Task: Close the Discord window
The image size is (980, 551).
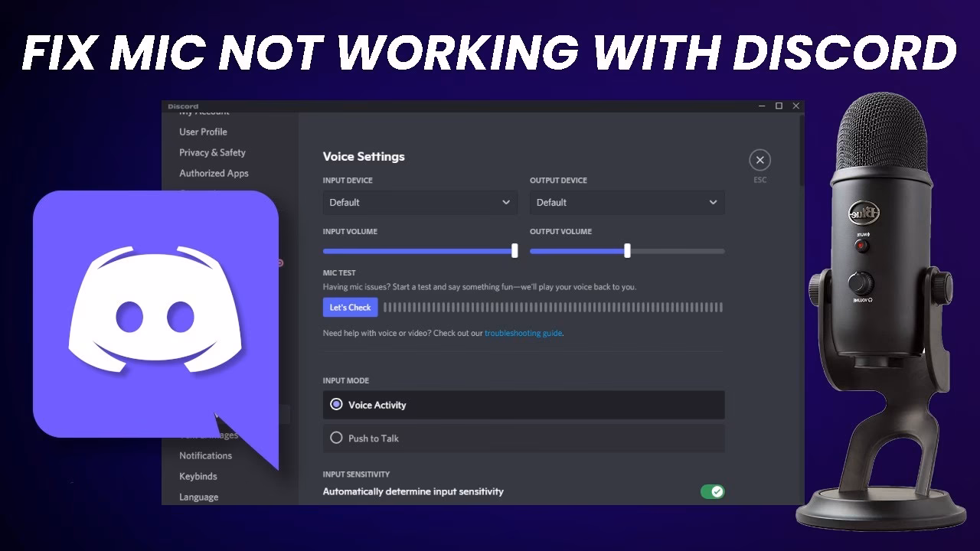Action: [x=795, y=106]
